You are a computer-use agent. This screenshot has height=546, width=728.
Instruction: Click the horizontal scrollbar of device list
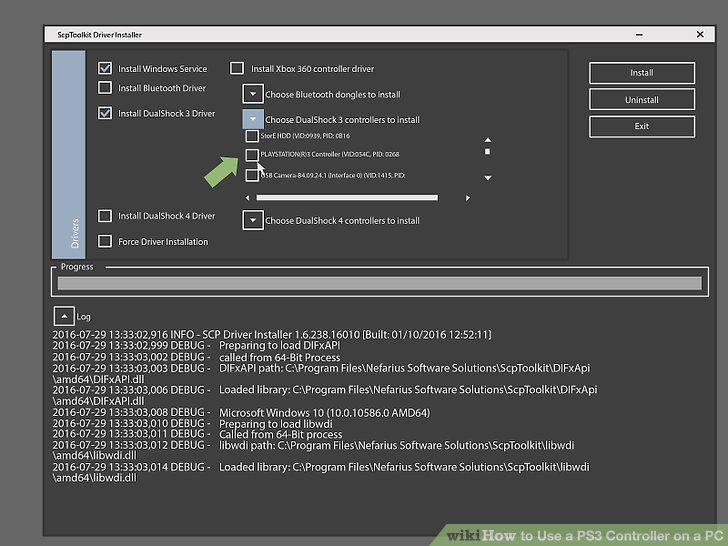[x=347, y=198]
